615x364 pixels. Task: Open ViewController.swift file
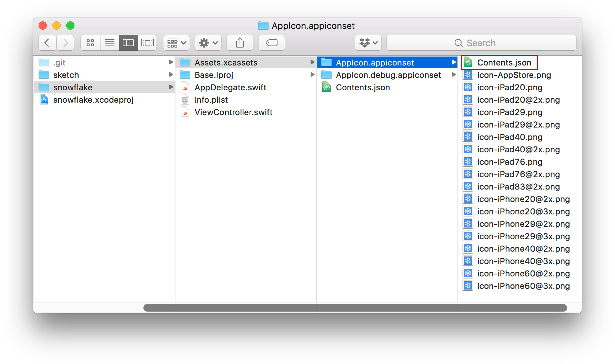tap(233, 112)
